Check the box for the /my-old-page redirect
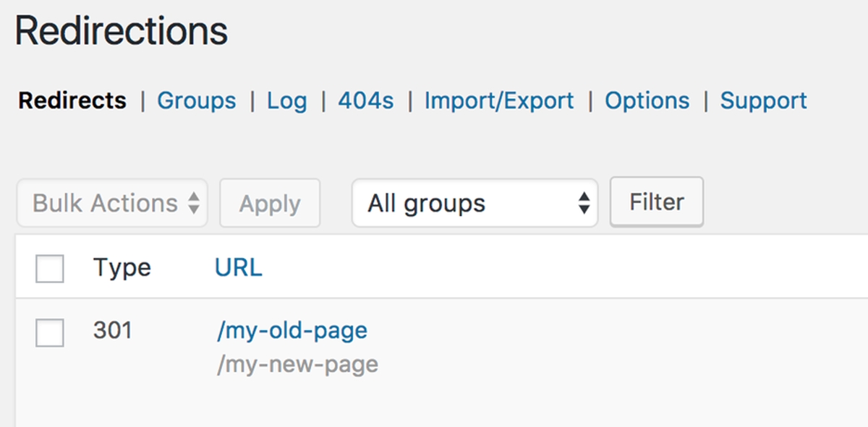The image size is (868, 427). pyautogui.click(x=50, y=332)
